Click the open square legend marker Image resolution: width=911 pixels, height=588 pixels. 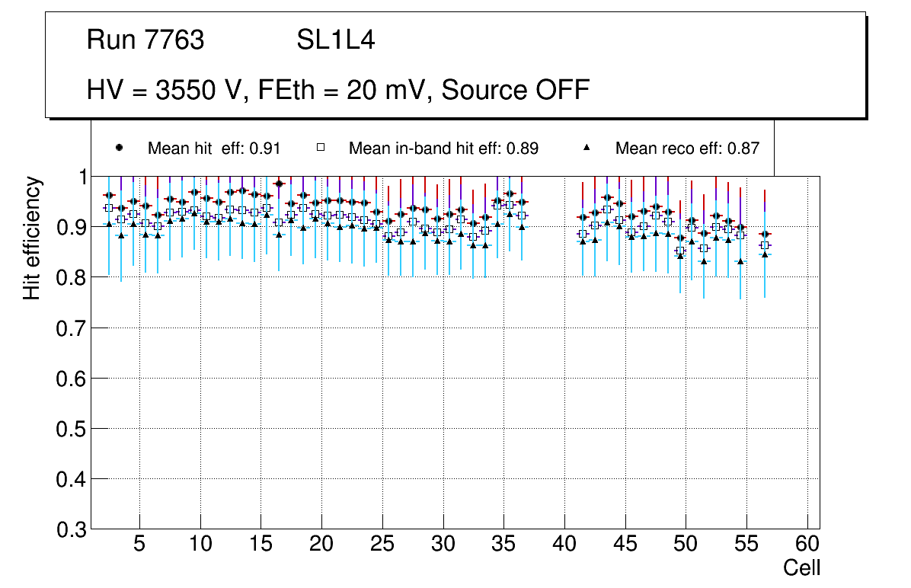click(x=321, y=148)
